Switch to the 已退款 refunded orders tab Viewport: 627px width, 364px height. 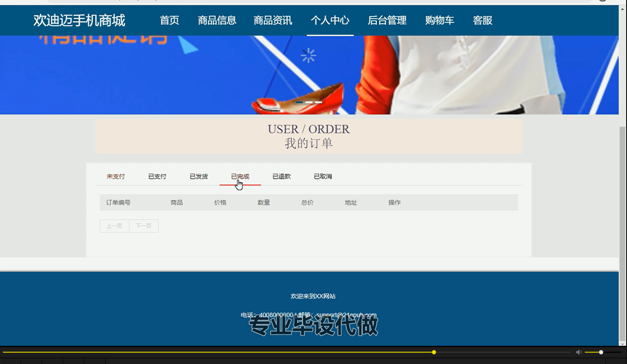(282, 176)
